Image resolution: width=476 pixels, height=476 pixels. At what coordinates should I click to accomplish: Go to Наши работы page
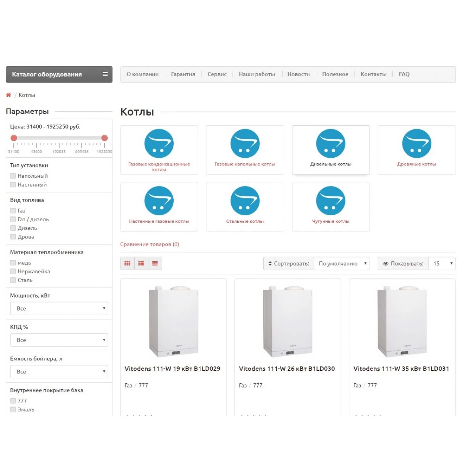pos(257,74)
